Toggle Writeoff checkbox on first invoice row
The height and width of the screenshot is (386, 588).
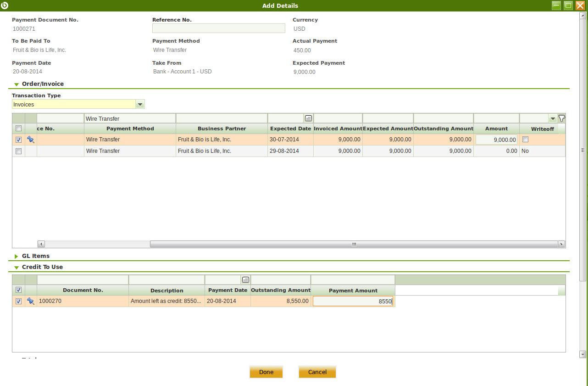(x=526, y=140)
